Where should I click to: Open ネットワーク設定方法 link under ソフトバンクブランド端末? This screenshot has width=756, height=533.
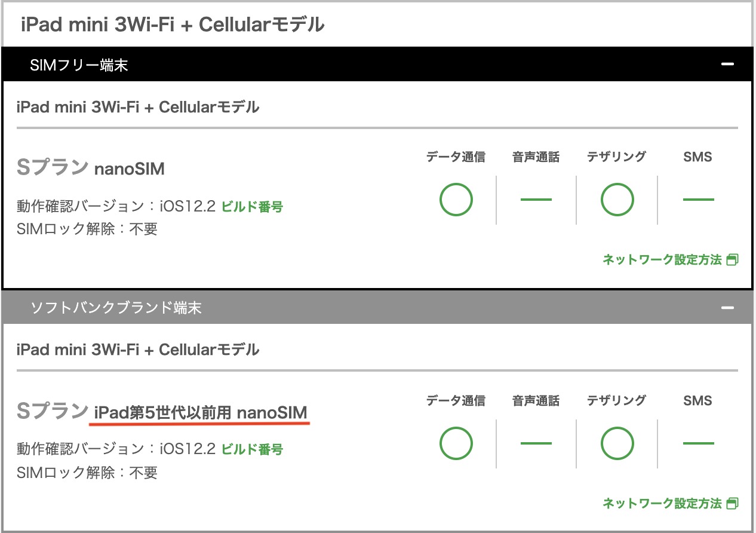(662, 503)
